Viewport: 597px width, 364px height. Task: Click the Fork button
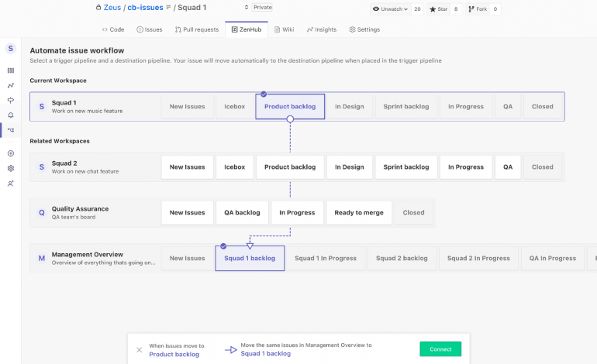pos(478,9)
